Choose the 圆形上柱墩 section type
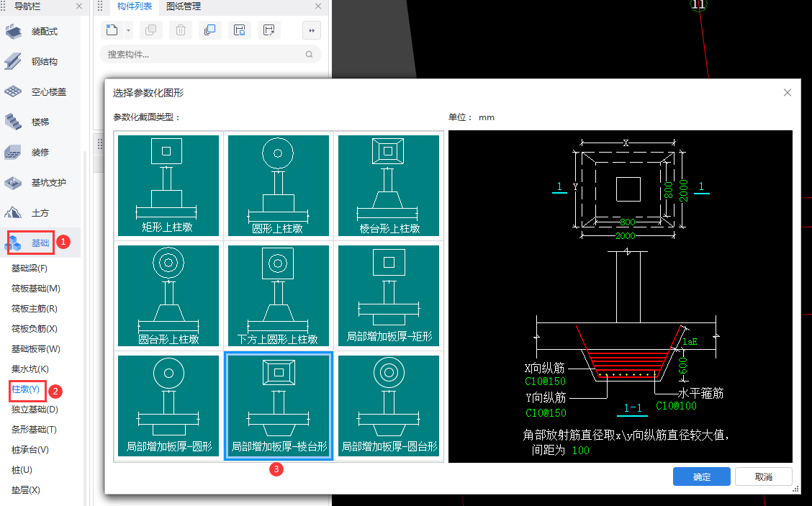Screen dimensions: 812x506 [279, 186]
